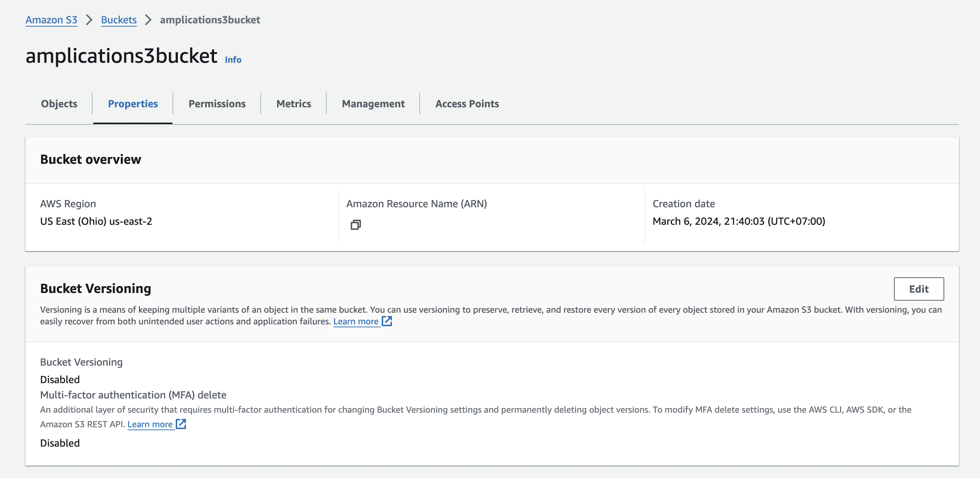Follow Learn more link about MFA delete
The image size is (980, 478).
click(150, 424)
